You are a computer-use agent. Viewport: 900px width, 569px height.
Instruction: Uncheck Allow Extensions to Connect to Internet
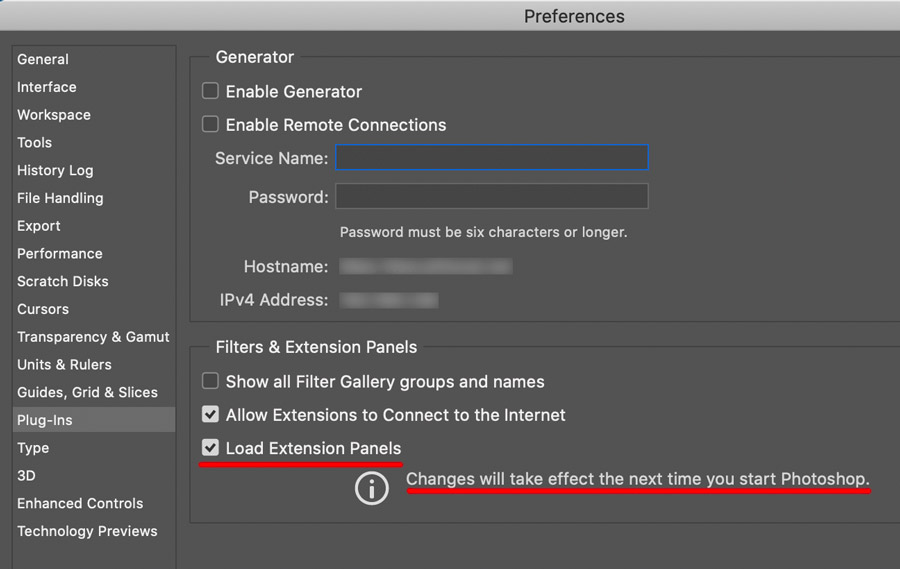[x=210, y=414]
